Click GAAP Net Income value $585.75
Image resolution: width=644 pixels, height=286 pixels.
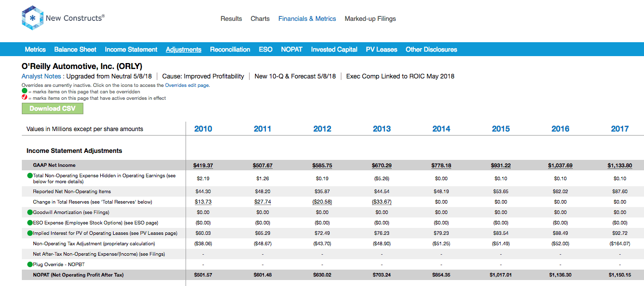(x=322, y=165)
